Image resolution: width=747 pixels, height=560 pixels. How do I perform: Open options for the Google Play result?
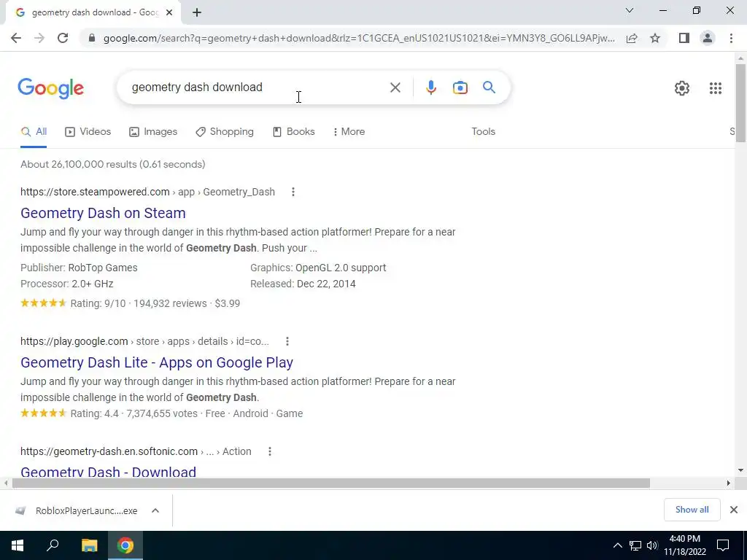pos(287,341)
